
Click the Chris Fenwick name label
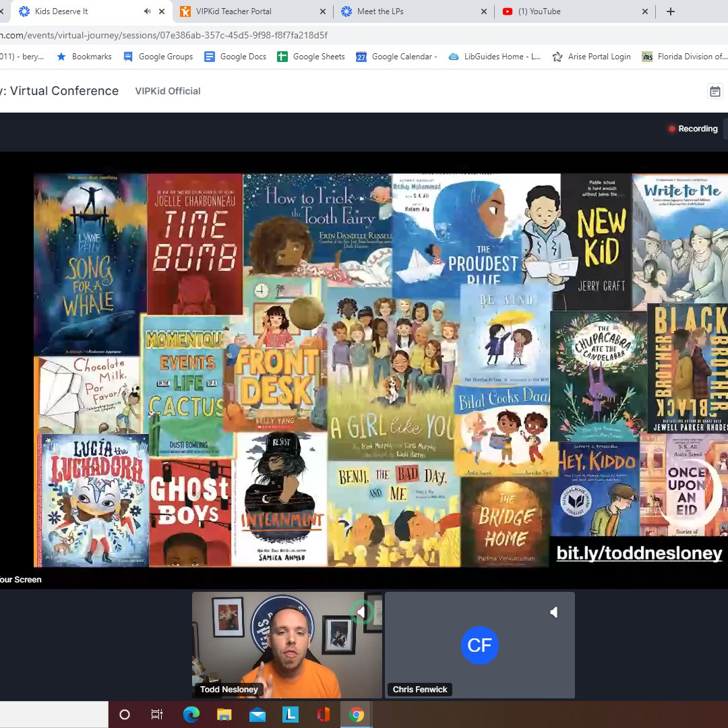pyautogui.click(x=420, y=690)
